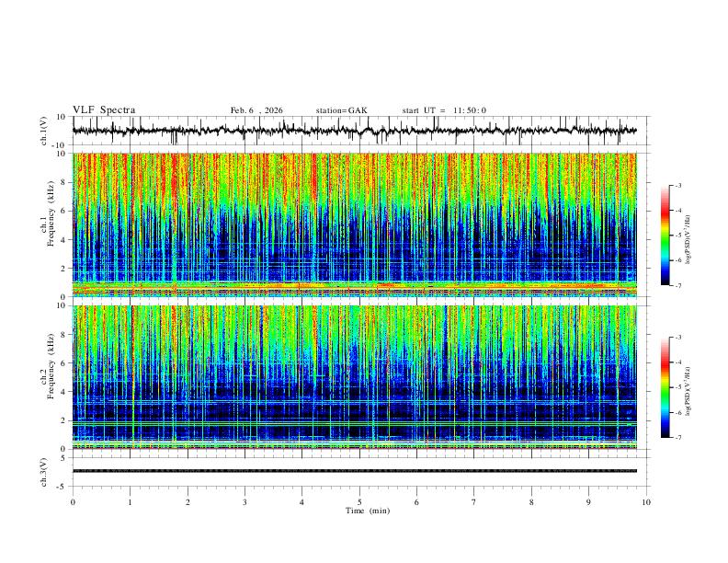The width and height of the screenshot is (728, 563).
Task: Select the date "Feb. 6 , 2026"
Action: click(x=256, y=110)
